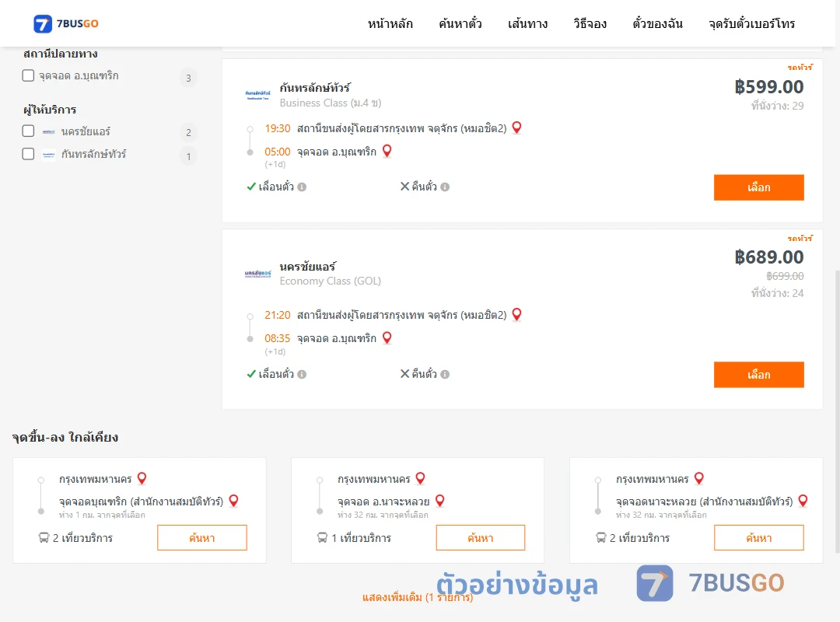Click the 19:30 departure time

278,128
